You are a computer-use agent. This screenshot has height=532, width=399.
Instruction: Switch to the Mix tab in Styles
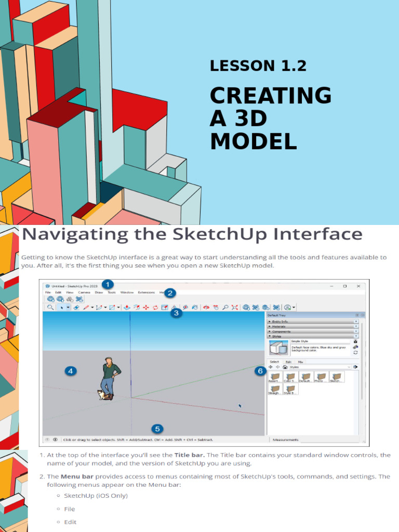point(300,362)
